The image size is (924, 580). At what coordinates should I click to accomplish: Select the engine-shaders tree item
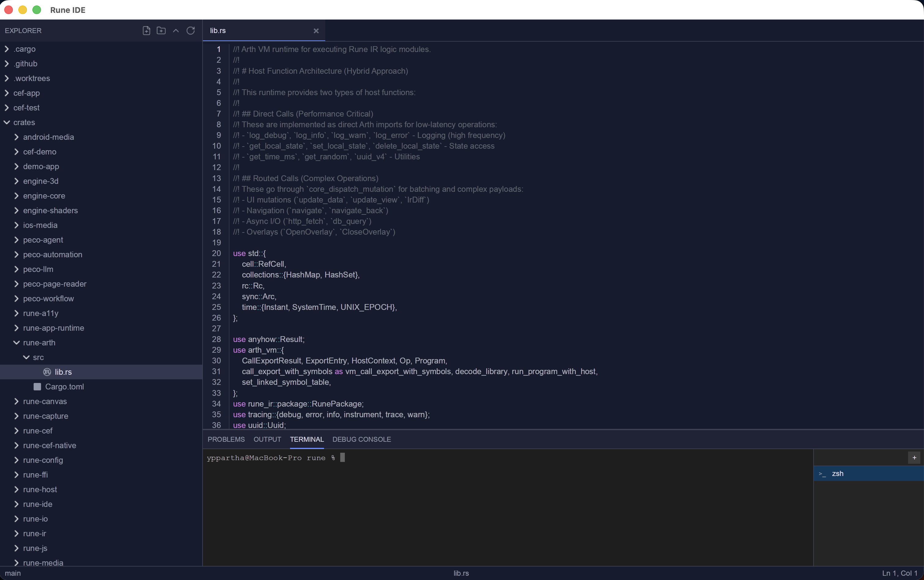[50, 210]
